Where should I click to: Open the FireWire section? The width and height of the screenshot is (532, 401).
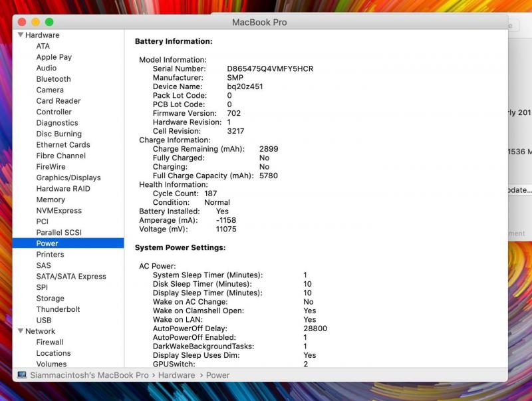[51, 166]
